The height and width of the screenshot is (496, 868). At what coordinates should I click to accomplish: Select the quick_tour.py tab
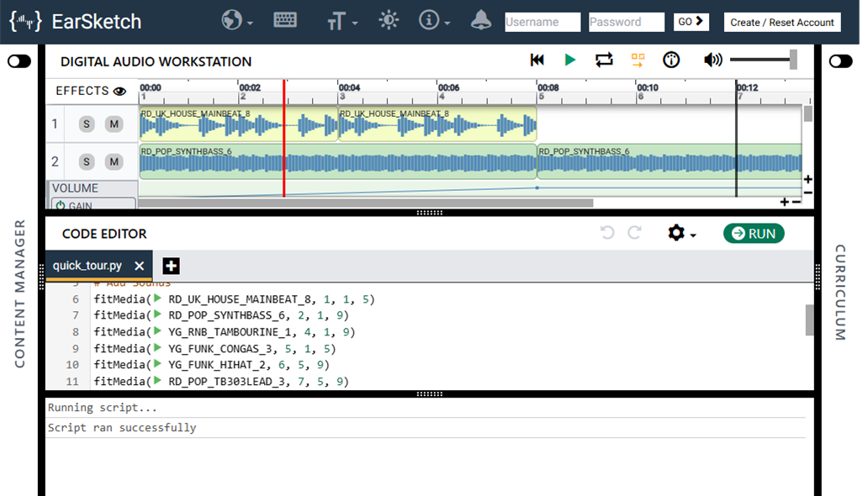(87, 266)
